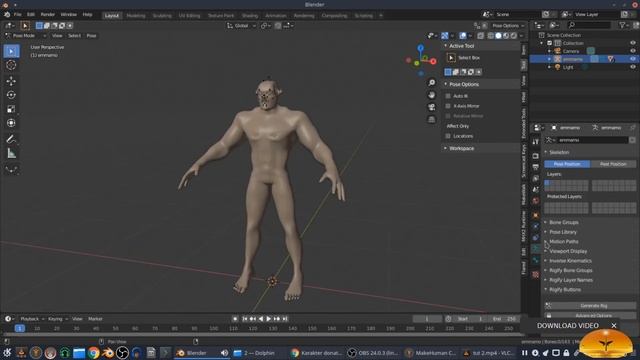Select the Cursor tool

click(x=11, y=65)
